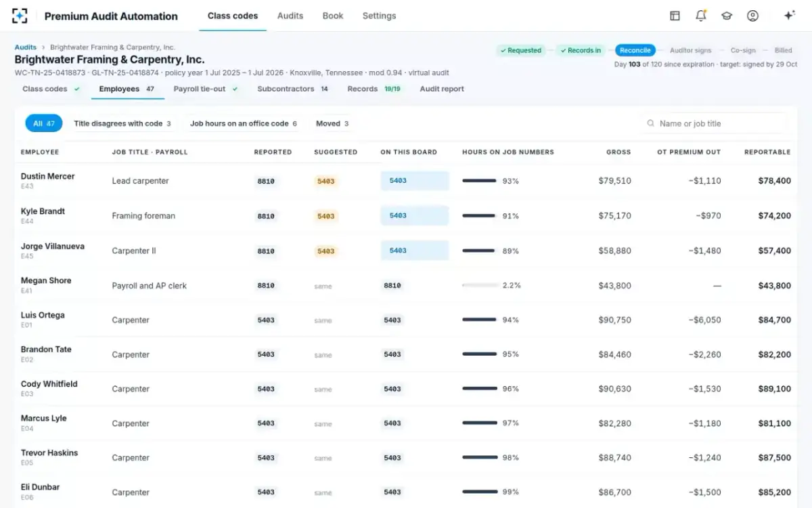Switch to the Subcontractors 14 sub-tab
This screenshot has height=508, width=812.
(293, 89)
